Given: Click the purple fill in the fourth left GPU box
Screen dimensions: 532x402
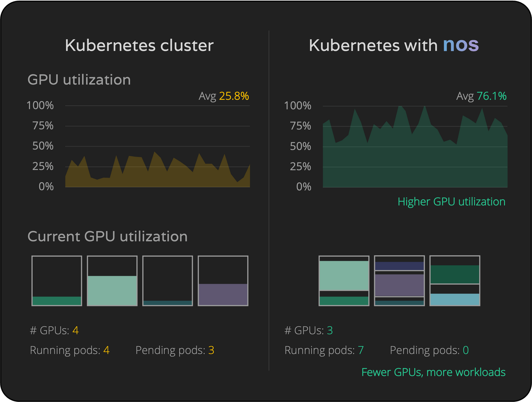Looking at the screenshot, I should [x=223, y=294].
